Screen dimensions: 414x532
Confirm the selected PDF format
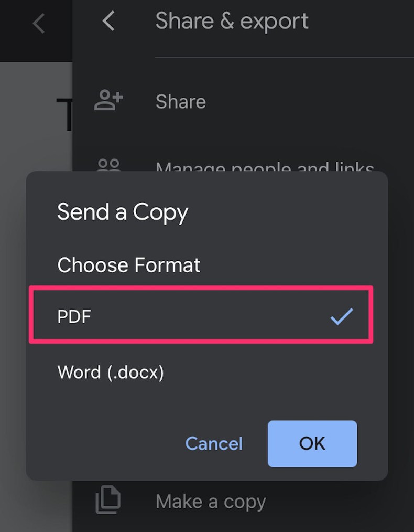312,443
